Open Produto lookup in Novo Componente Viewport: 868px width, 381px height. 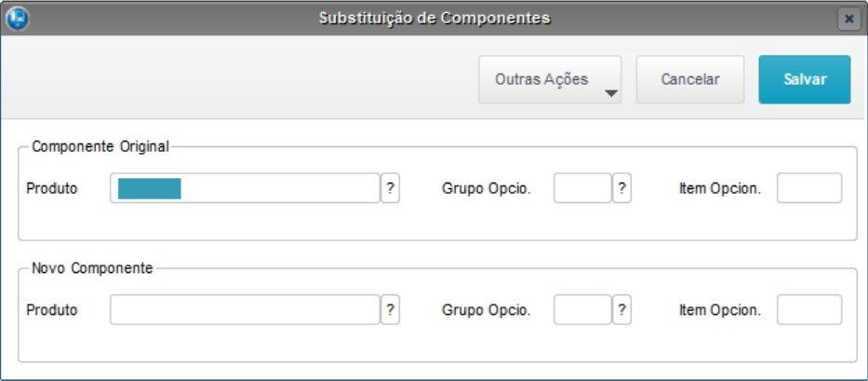(391, 310)
